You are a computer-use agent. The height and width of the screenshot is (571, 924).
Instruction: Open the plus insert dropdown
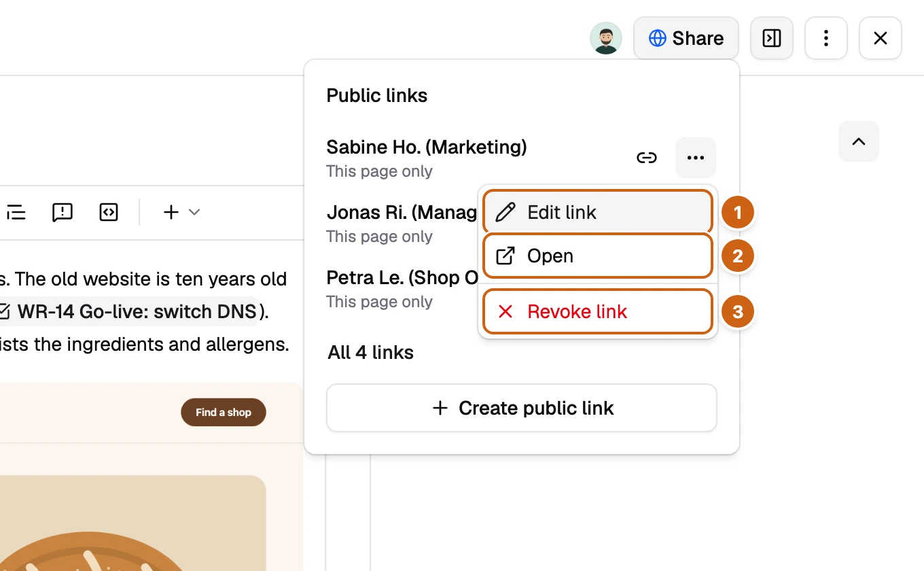(181, 212)
